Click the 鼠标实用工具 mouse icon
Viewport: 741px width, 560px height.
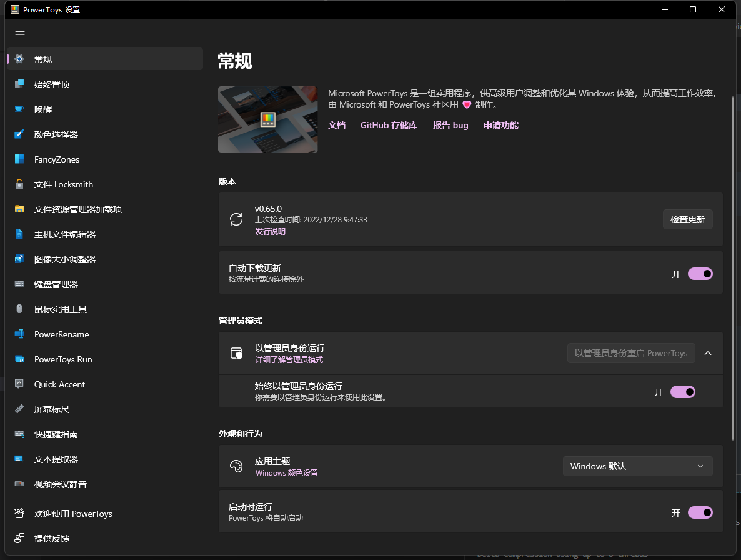[x=19, y=309]
